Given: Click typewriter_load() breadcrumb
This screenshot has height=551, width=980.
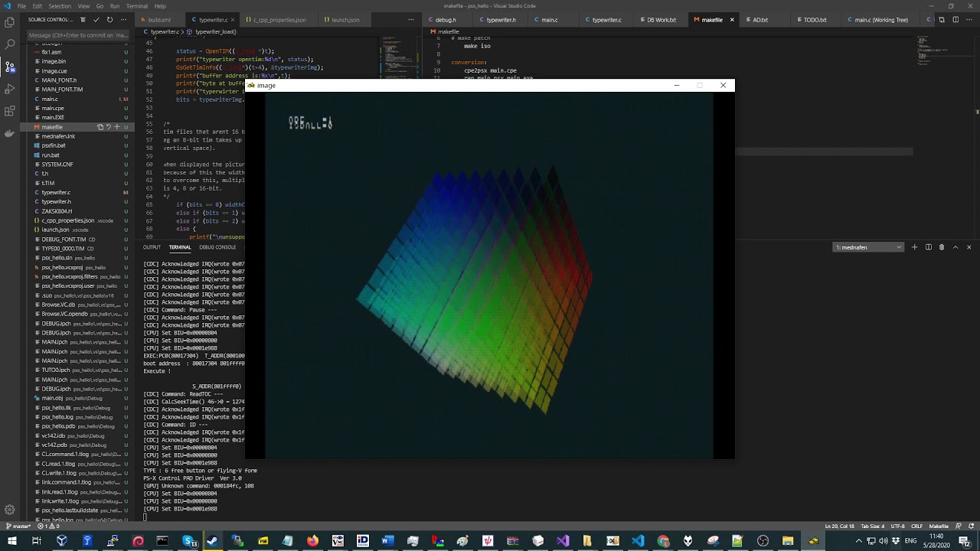Looking at the screenshot, I should pos(215,32).
